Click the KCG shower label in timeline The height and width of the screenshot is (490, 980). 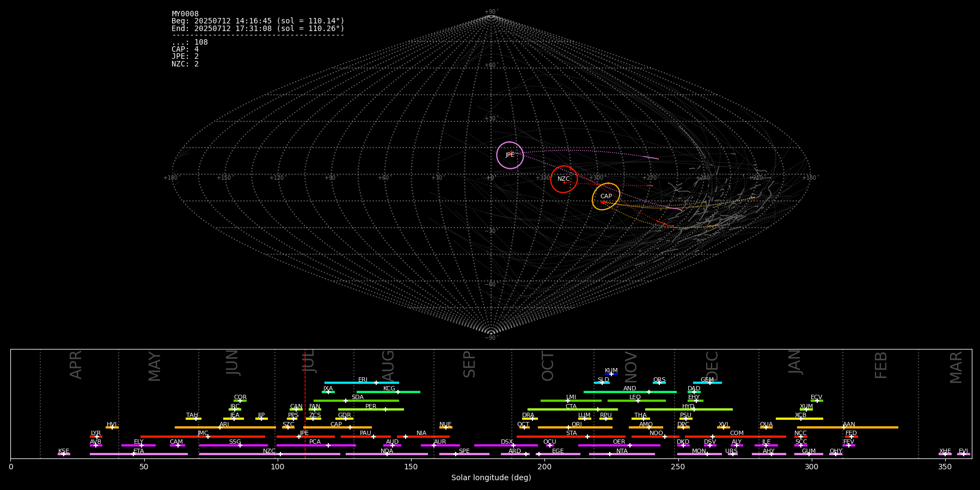(x=389, y=389)
